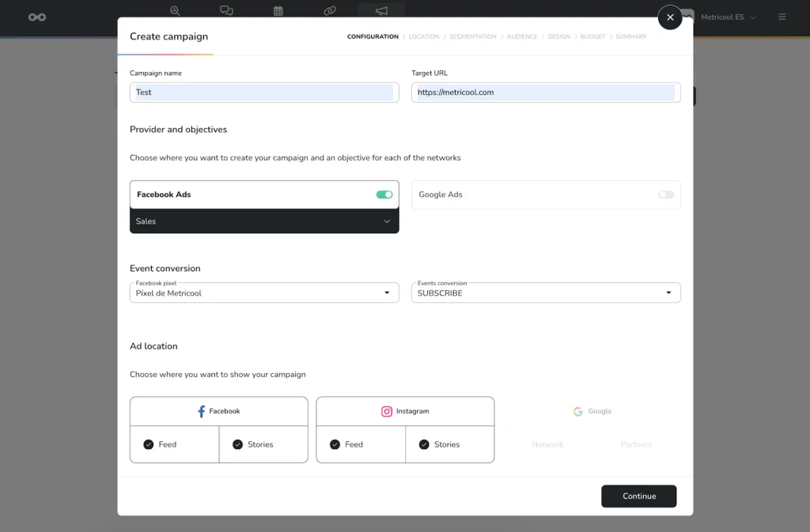The image size is (810, 532).
Task: Click the Facebook Ads provider label
Action: (164, 194)
